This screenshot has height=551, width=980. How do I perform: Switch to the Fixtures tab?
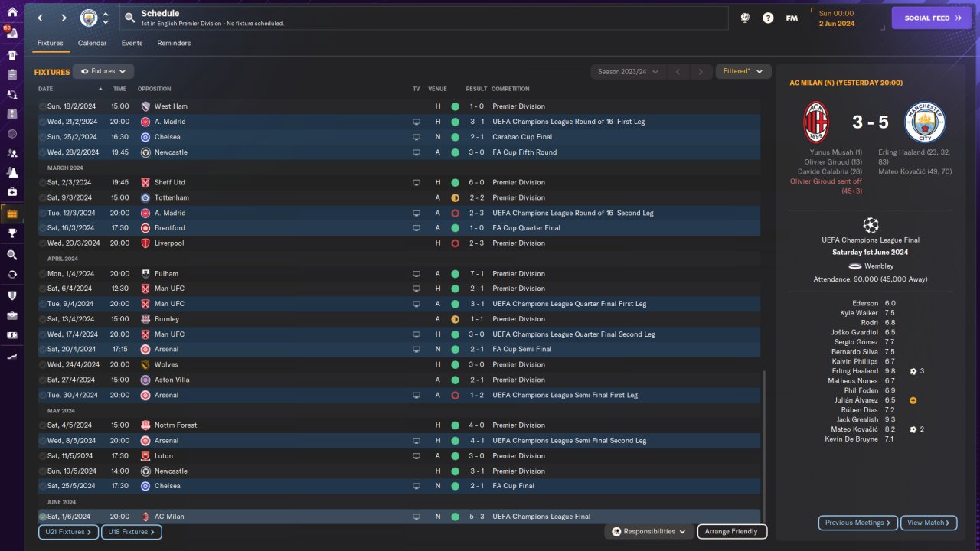51,43
